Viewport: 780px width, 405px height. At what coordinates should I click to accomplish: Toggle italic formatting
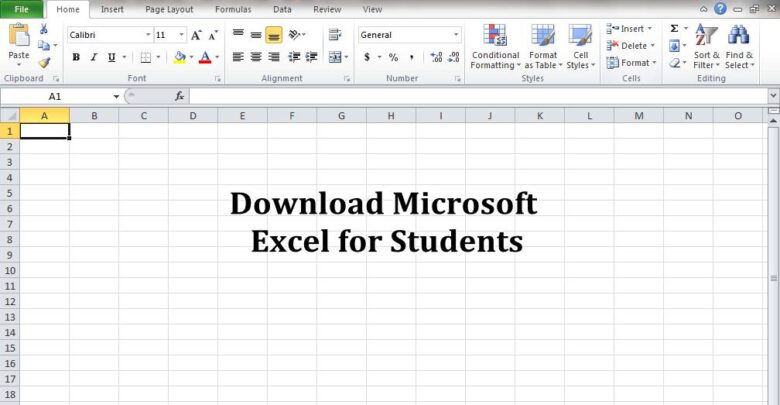coord(94,57)
